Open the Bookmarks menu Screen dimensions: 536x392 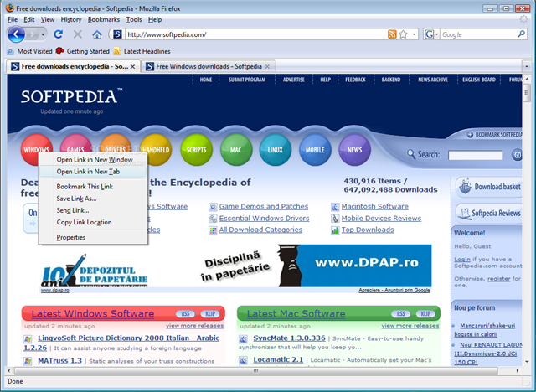(104, 19)
